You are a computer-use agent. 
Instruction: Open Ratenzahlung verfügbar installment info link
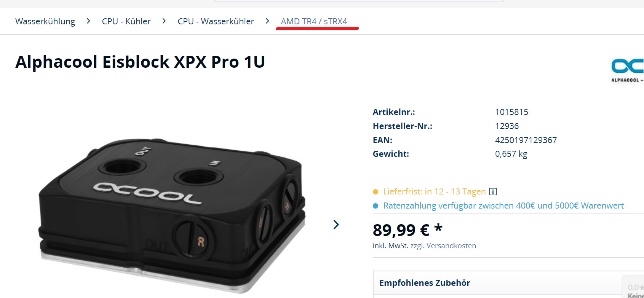pos(503,206)
